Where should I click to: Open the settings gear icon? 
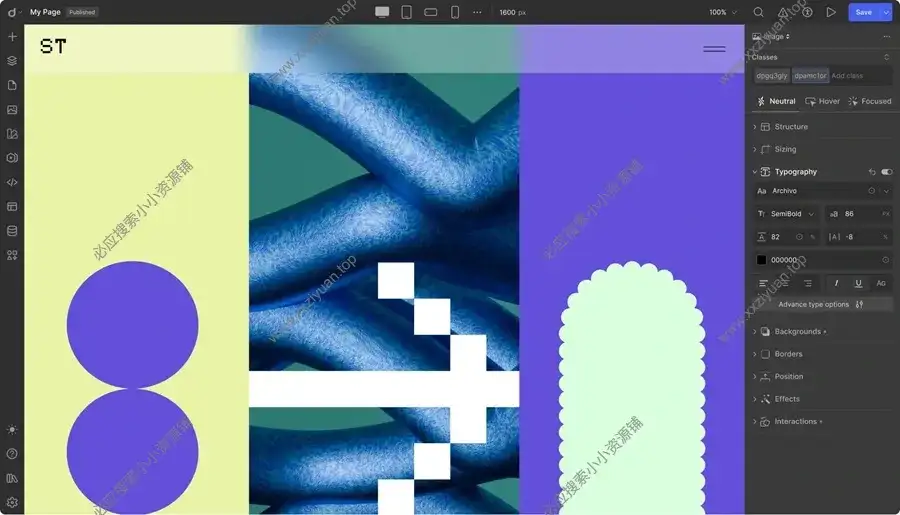pos(12,502)
